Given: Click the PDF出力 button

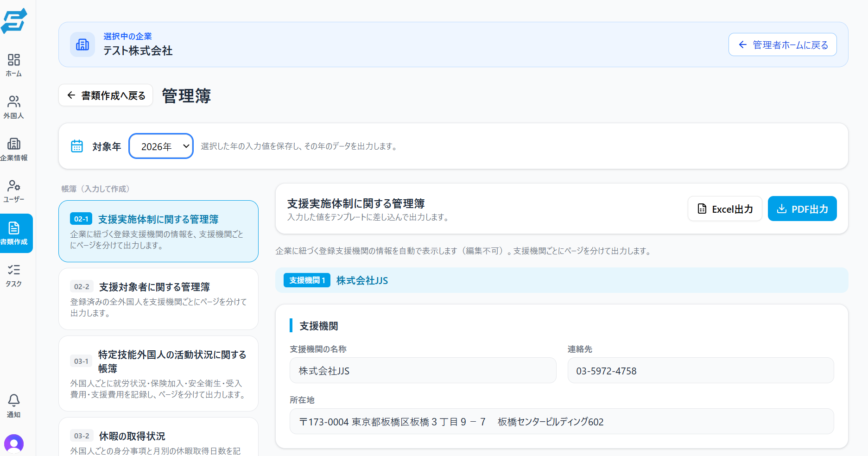Looking at the screenshot, I should 802,209.
